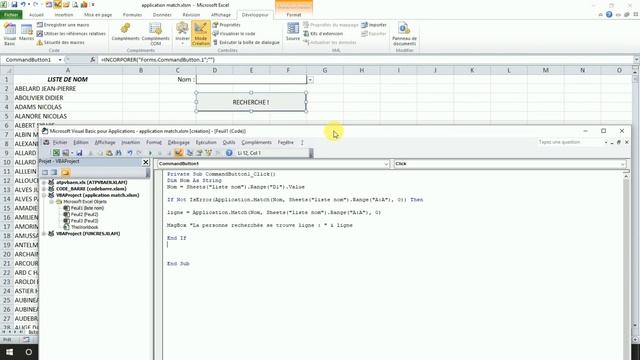Image resolution: width=640 pixels, height=360 pixels.
Task: Open Compléments add-ins button
Action: pyautogui.click(x=125, y=32)
